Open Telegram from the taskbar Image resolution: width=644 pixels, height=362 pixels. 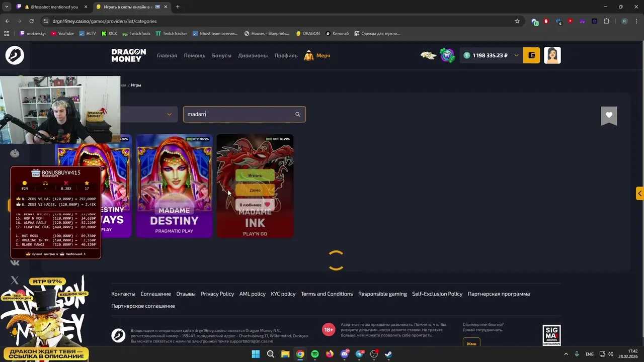(360, 354)
